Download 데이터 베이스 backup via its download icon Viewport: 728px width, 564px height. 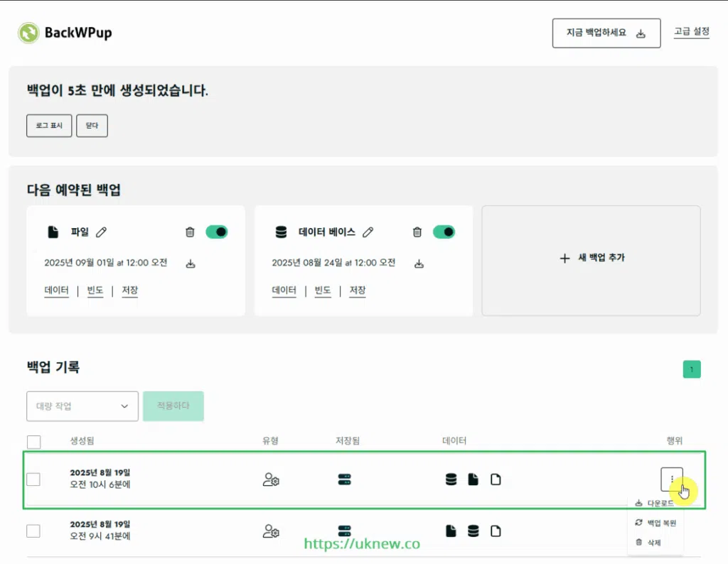[419, 262]
